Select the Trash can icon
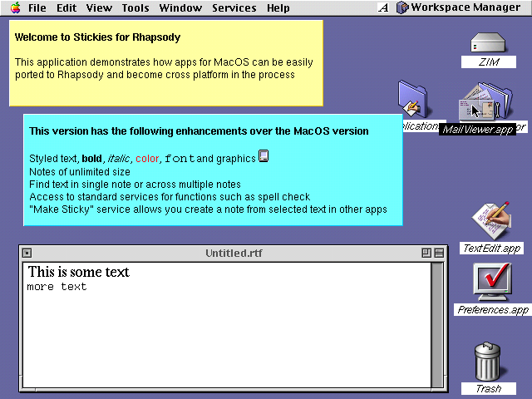 pos(488,362)
